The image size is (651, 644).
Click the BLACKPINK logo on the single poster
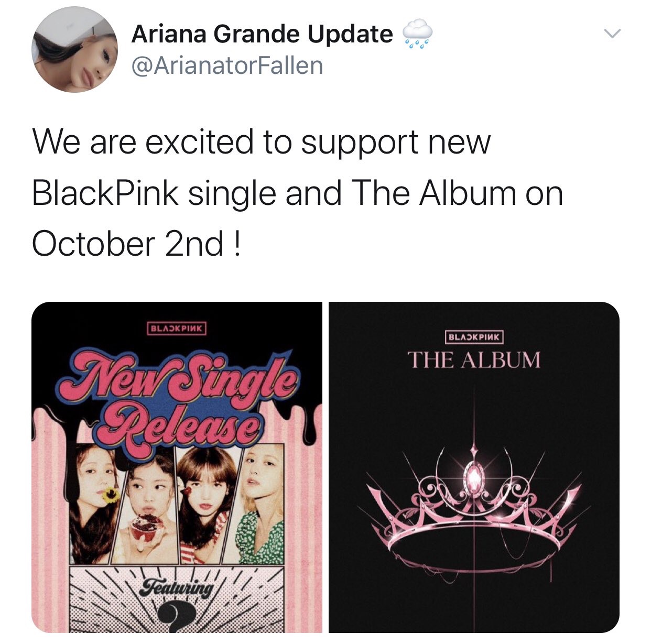click(x=177, y=329)
